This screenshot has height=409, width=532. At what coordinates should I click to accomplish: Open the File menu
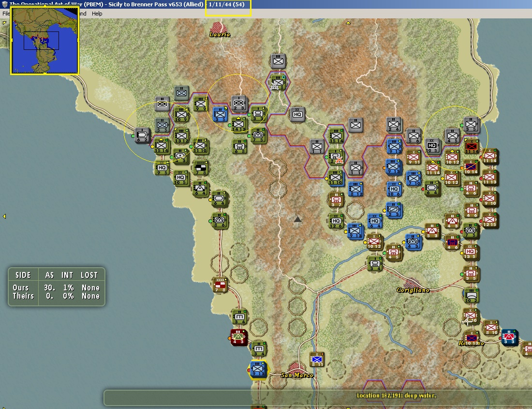[6, 14]
